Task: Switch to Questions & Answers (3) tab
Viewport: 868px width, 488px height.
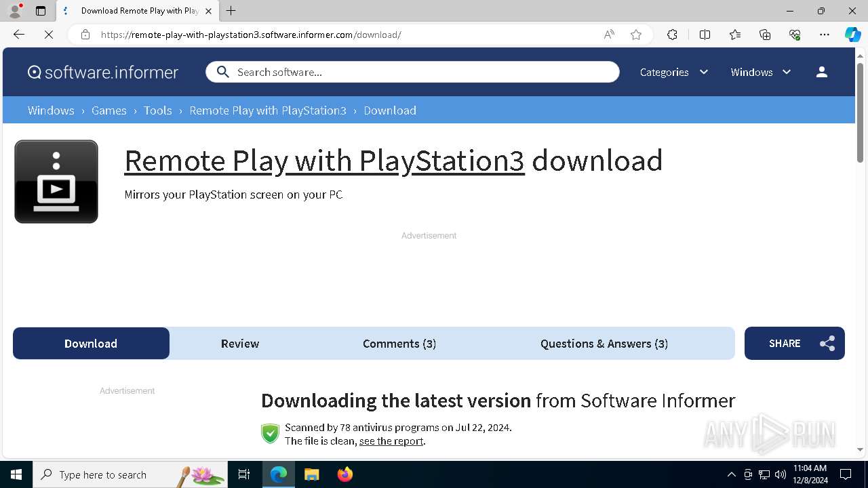Action: [x=604, y=344]
